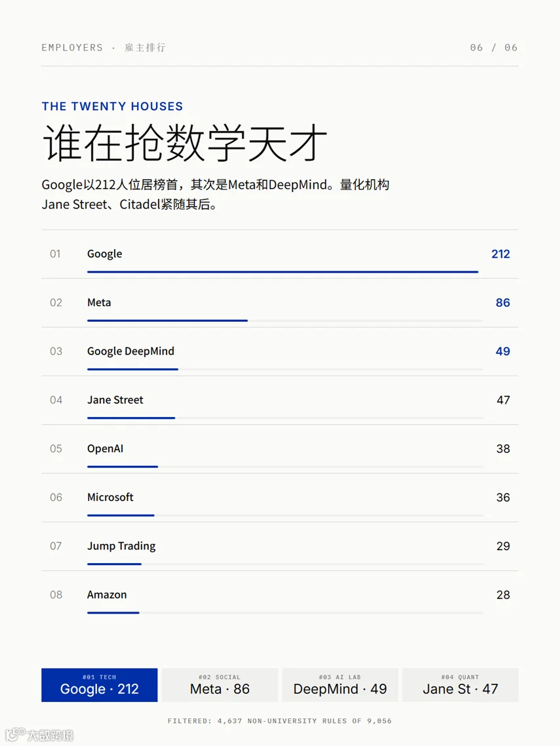Select the Google · 212 tech card
The width and height of the screenshot is (560, 746).
coord(100,684)
